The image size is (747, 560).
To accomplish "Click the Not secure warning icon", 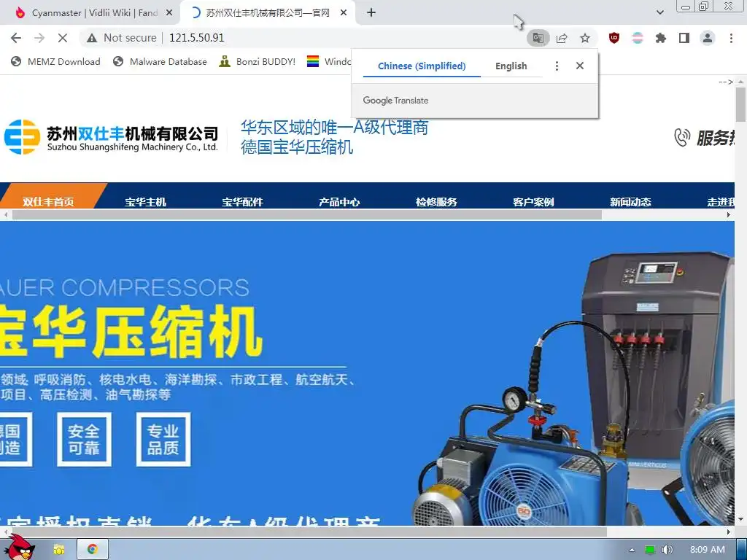I will pos(92,38).
